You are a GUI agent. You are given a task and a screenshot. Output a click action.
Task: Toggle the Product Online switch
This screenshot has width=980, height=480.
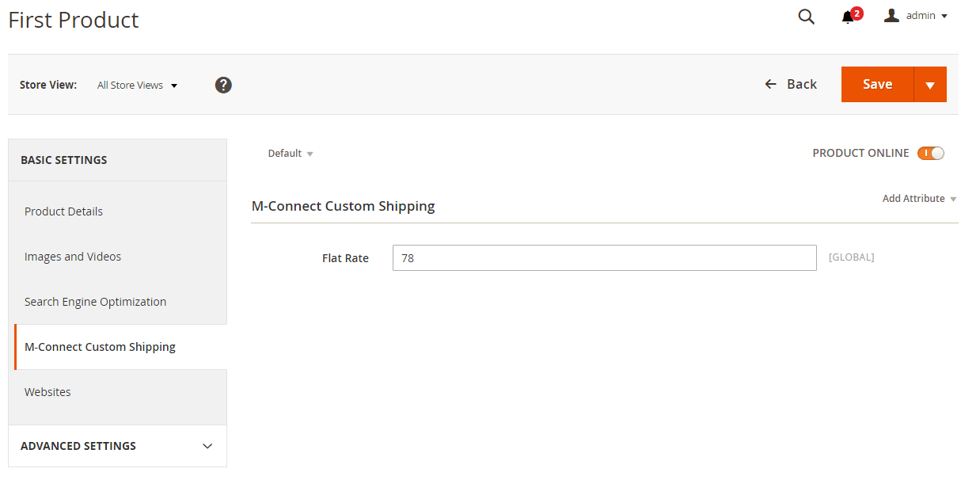(931, 154)
